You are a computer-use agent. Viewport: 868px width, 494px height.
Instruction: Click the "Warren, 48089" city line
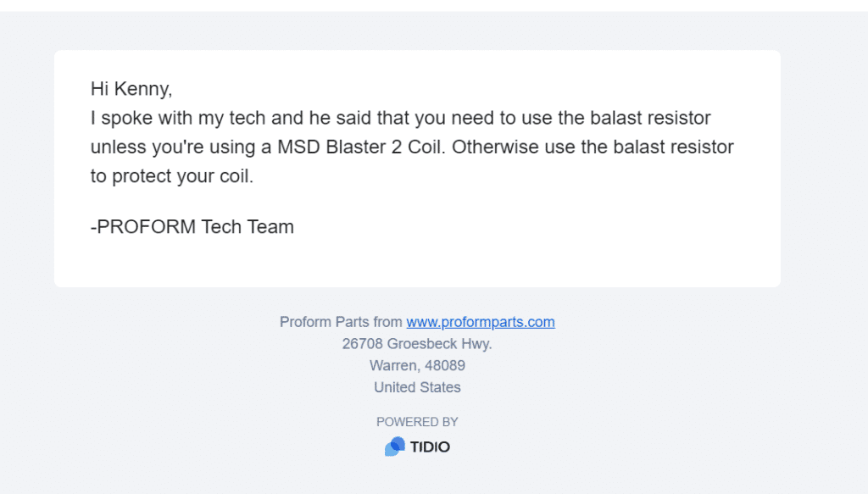[x=417, y=366]
